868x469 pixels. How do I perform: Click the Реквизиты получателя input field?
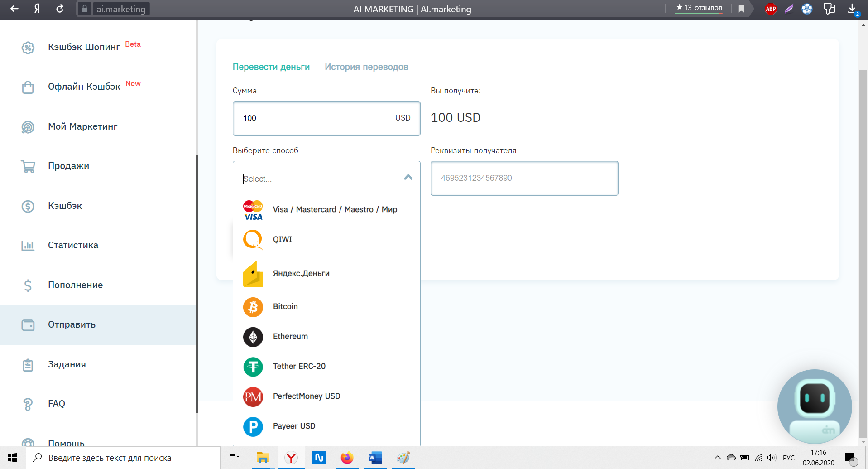click(524, 178)
